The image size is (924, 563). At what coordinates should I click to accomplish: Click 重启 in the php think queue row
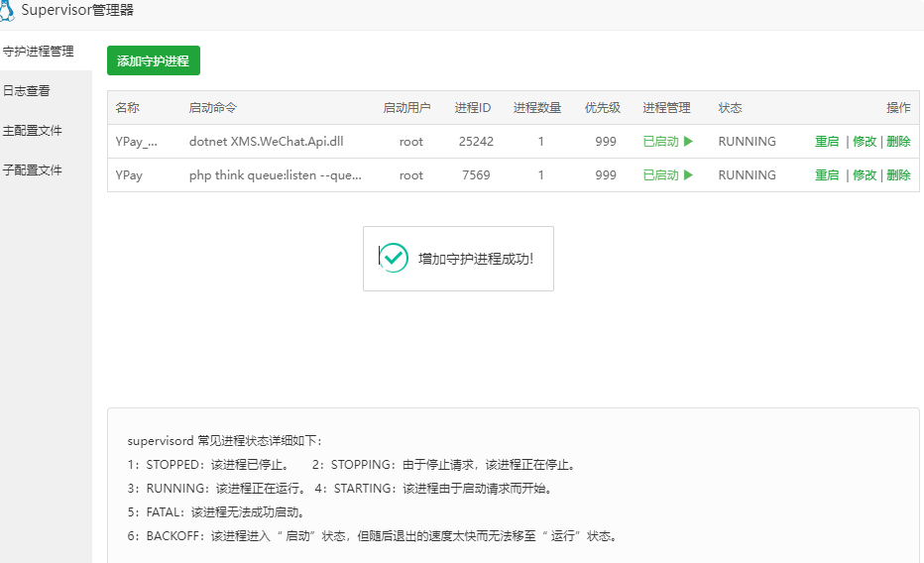point(827,174)
